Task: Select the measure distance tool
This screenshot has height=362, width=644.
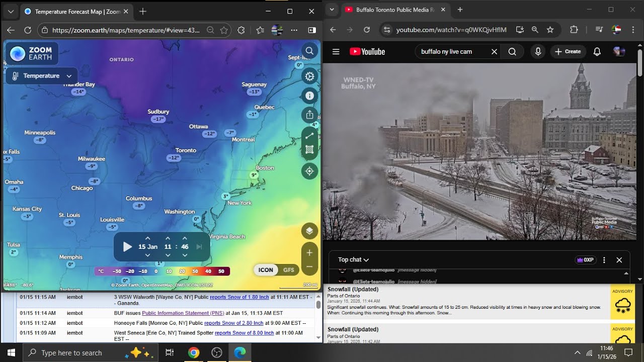Action: 309,135
